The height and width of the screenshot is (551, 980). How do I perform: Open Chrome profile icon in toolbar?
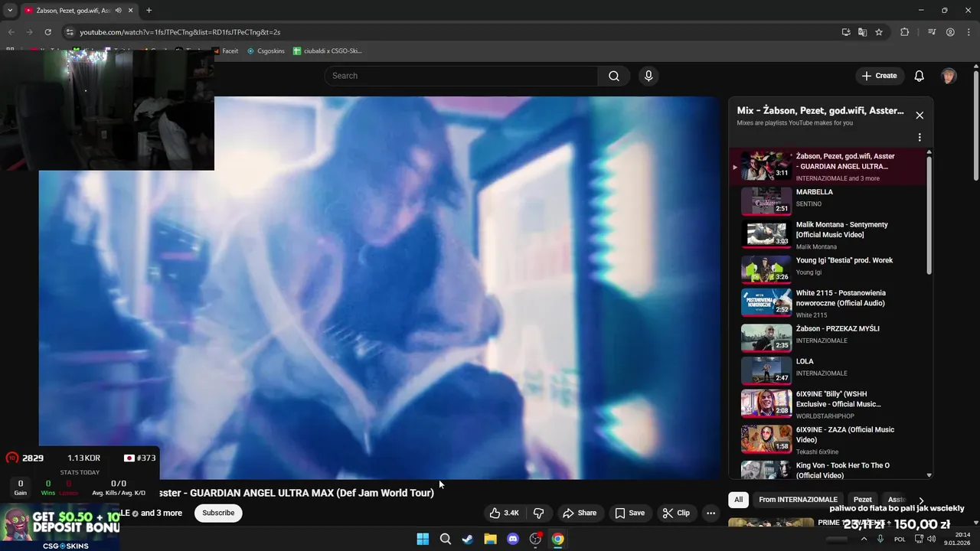[950, 32]
